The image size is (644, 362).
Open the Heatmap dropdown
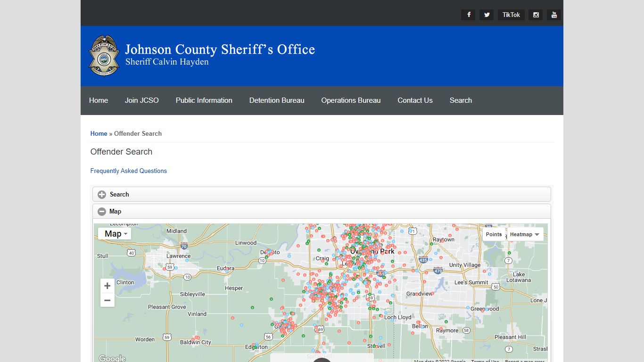click(x=525, y=234)
